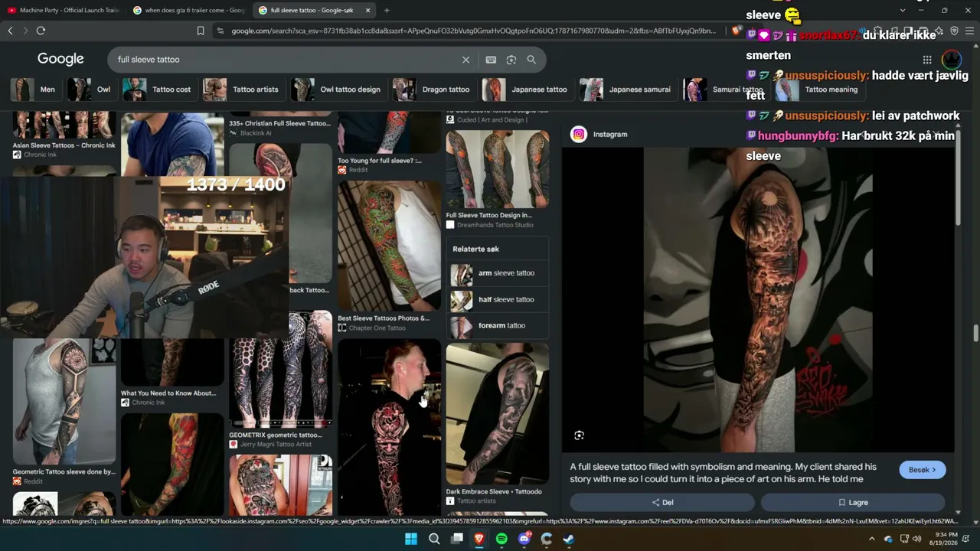
Task: Open Steam from the taskbar
Action: 569,539
